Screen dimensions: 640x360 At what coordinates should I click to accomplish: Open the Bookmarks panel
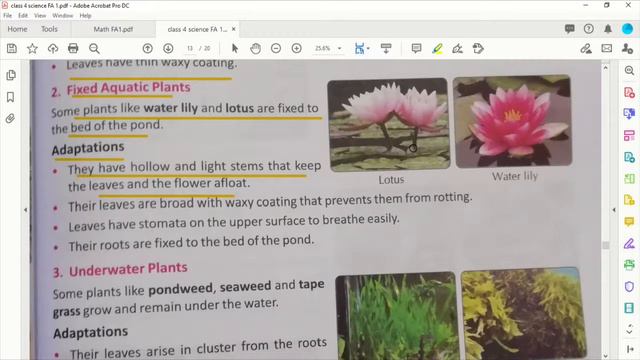click(x=11, y=97)
